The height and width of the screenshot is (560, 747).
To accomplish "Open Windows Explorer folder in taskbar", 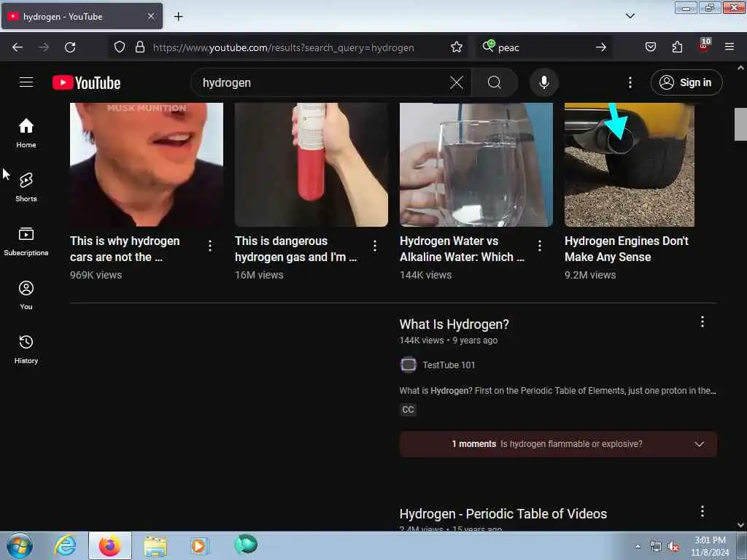I will click(x=155, y=545).
